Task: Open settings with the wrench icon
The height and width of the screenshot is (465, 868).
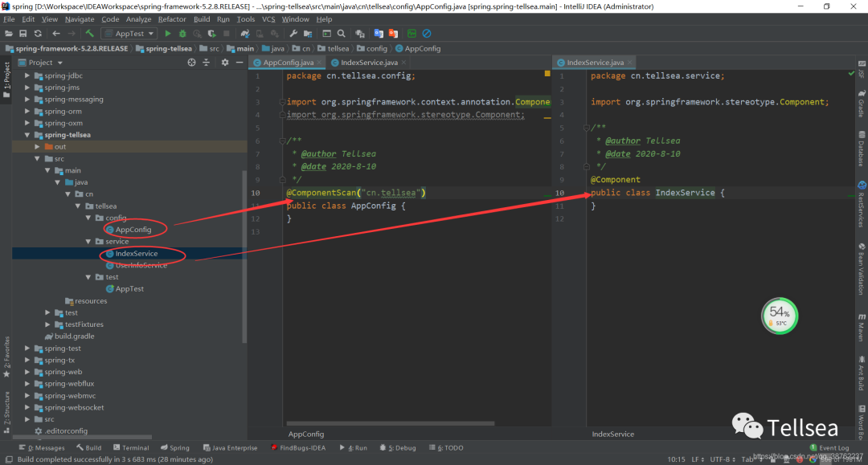Action: [293, 34]
